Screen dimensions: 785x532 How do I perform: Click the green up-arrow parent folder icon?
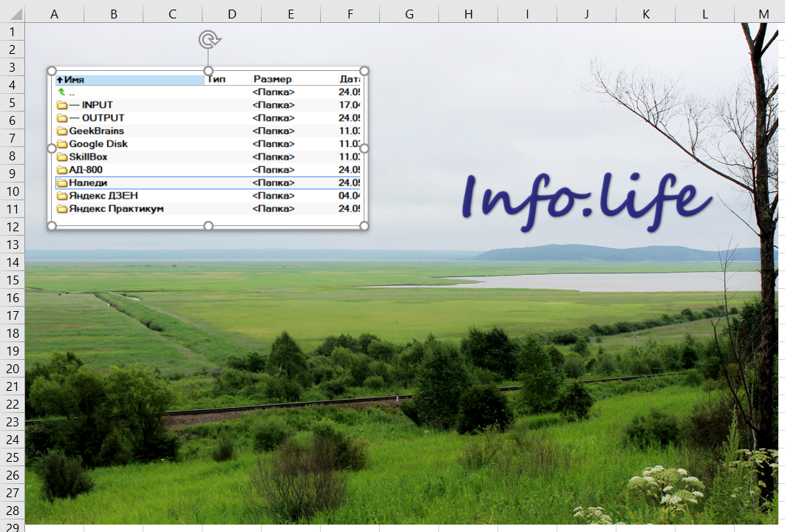61,92
